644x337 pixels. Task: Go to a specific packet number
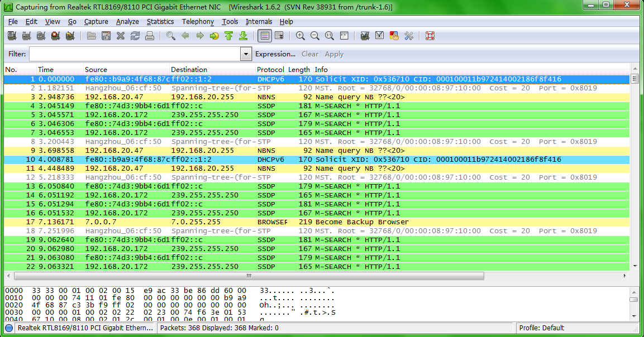click(214, 36)
